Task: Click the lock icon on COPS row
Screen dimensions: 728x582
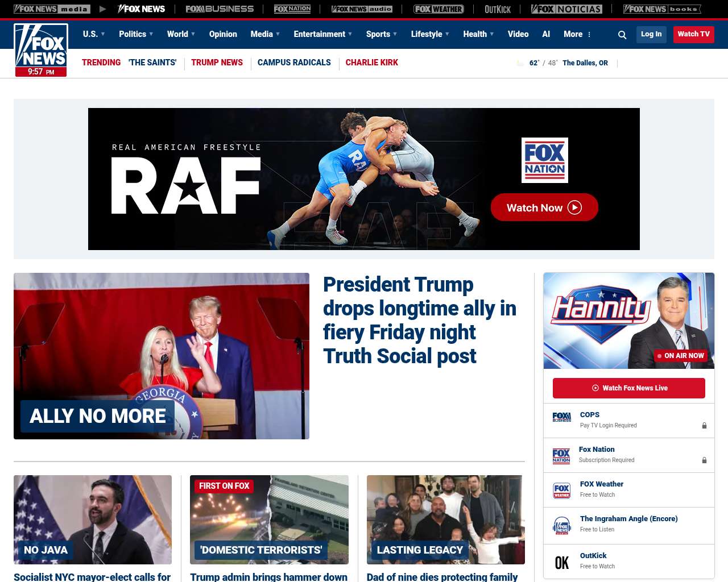Action: [704, 425]
